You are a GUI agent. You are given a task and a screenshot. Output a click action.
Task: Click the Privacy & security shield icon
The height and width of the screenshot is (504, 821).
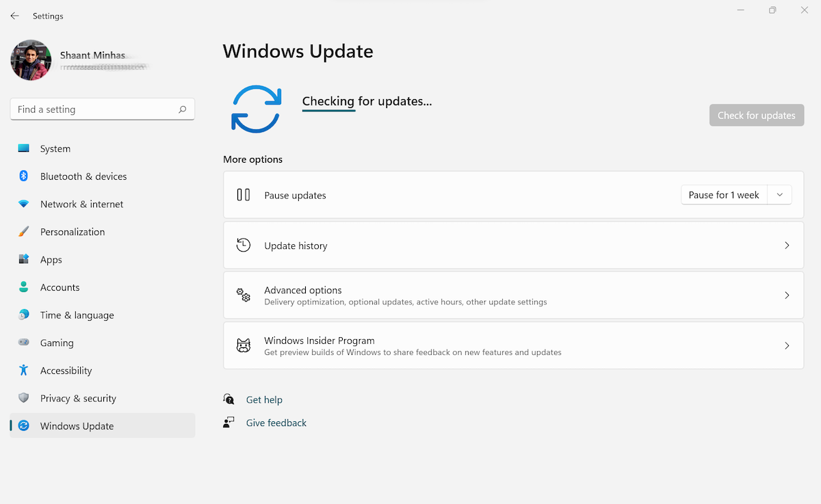(23, 398)
